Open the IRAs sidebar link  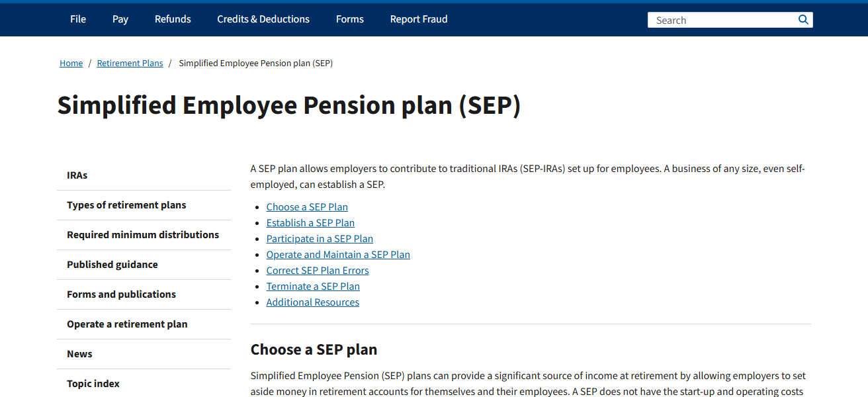pos(77,175)
